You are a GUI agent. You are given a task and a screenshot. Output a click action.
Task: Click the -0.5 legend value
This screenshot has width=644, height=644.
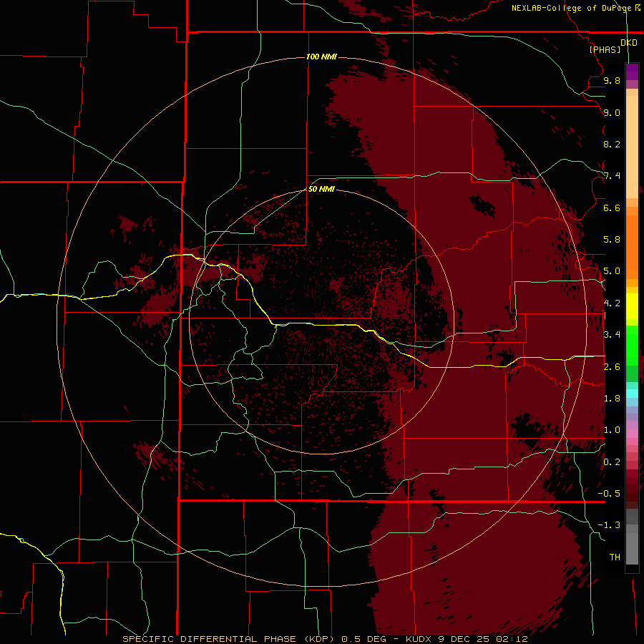coord(609,493)
